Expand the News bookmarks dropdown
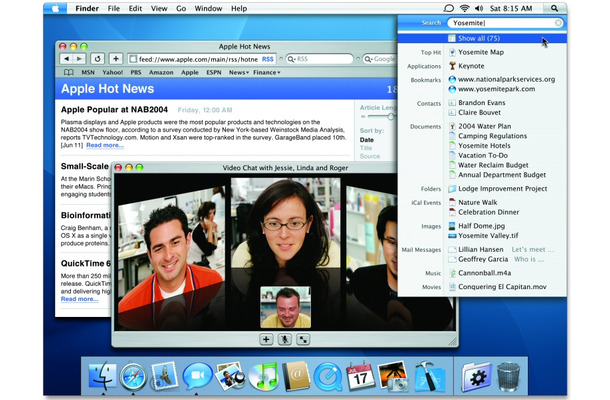The image size is (610, 400). coord(239,72)
